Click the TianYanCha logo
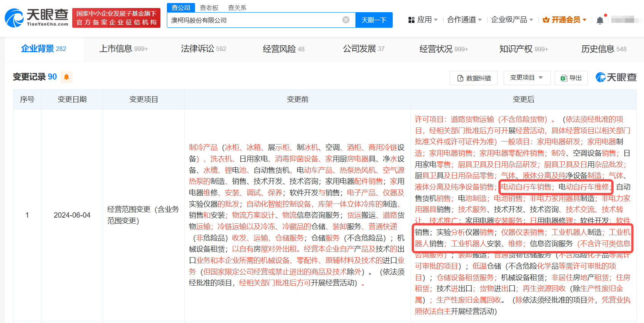This screenshot has width=644, height=323. 36,18
